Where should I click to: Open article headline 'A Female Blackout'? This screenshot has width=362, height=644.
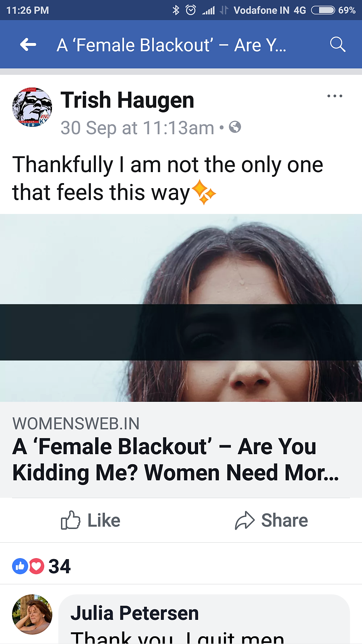point(176,460)
